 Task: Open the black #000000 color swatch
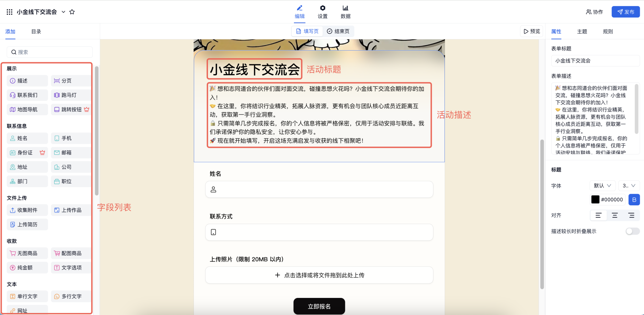point(595,200)
